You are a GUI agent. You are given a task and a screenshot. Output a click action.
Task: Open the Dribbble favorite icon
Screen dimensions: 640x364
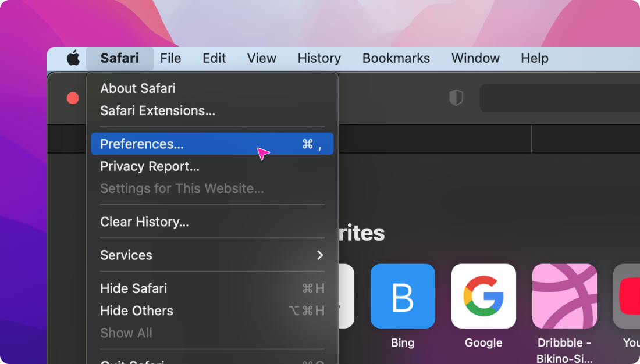(x=564, y=296)
